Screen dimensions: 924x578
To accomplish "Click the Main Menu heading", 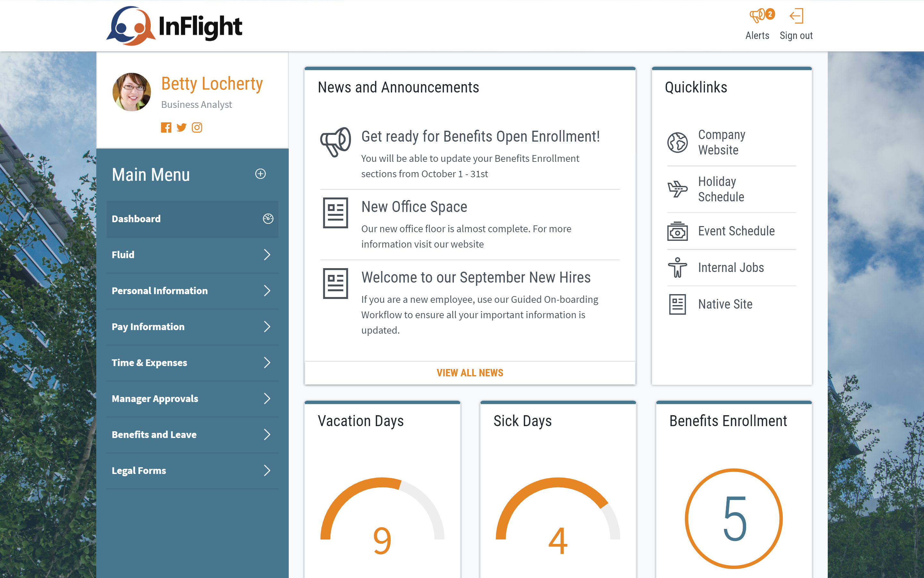I will tap(151, 175).
